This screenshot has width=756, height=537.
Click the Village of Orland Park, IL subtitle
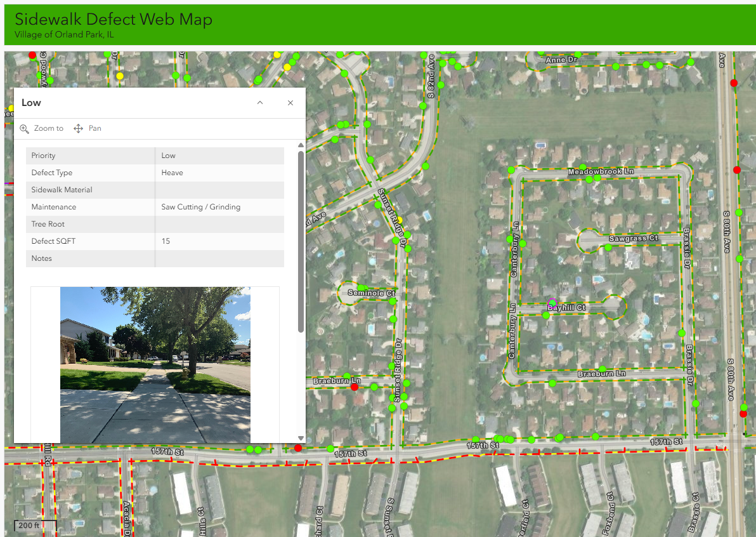[x=64, y=35]
